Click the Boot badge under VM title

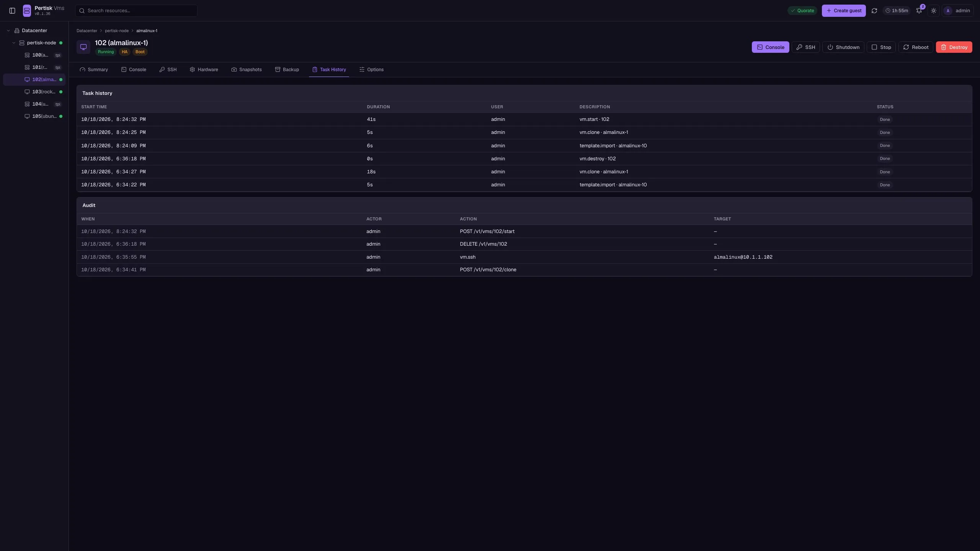click(x=140, y=52)
